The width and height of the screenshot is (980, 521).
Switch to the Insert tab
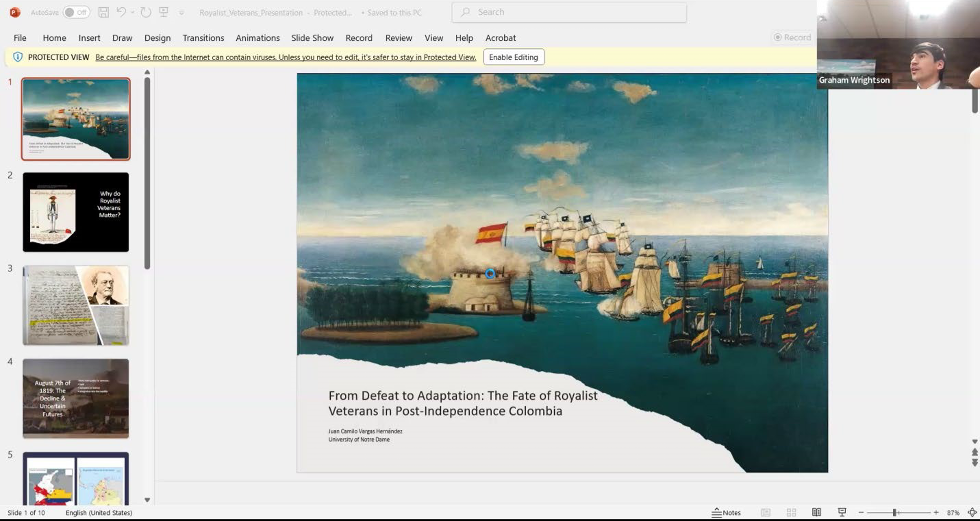[89, 38]
